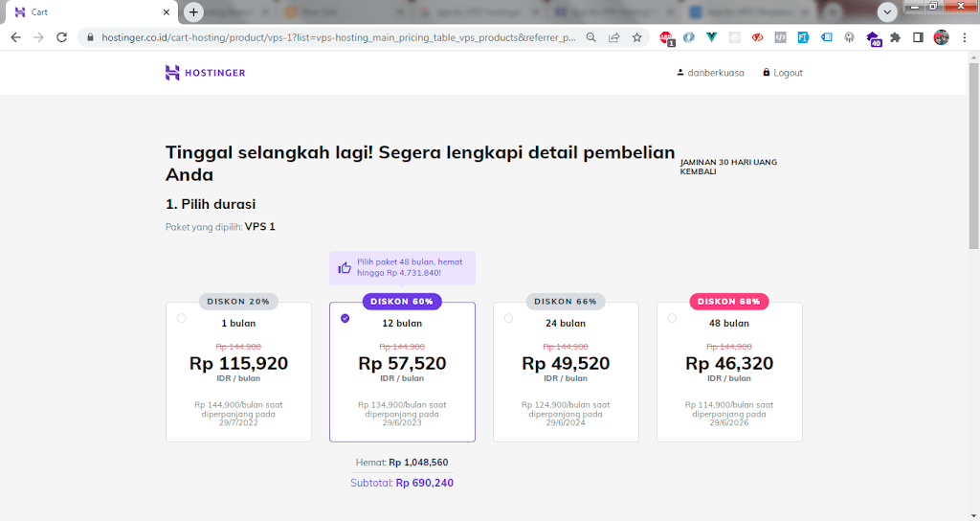Click the Rp 57,520 price
Screen dimensions: 980x521
(x=403, y=363)
